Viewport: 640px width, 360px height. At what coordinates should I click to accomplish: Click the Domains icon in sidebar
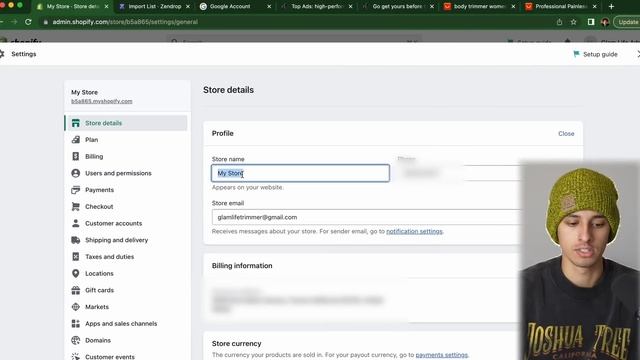[x=76, y=340]
